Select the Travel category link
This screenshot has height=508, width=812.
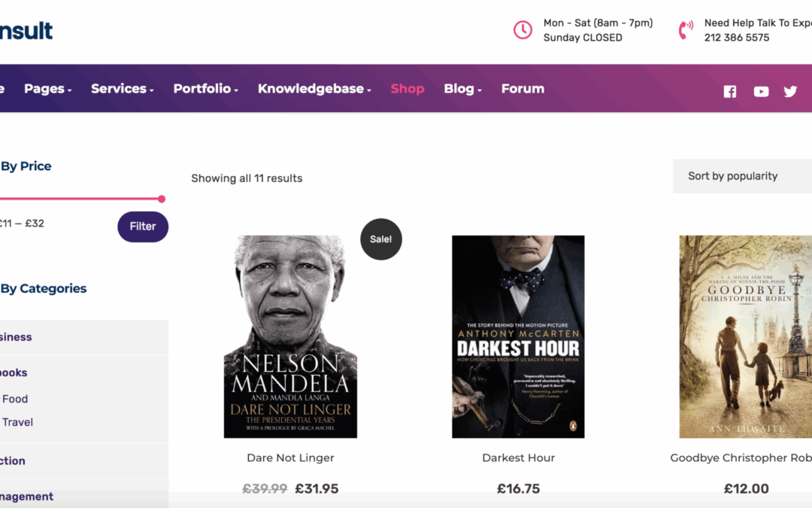17,422
